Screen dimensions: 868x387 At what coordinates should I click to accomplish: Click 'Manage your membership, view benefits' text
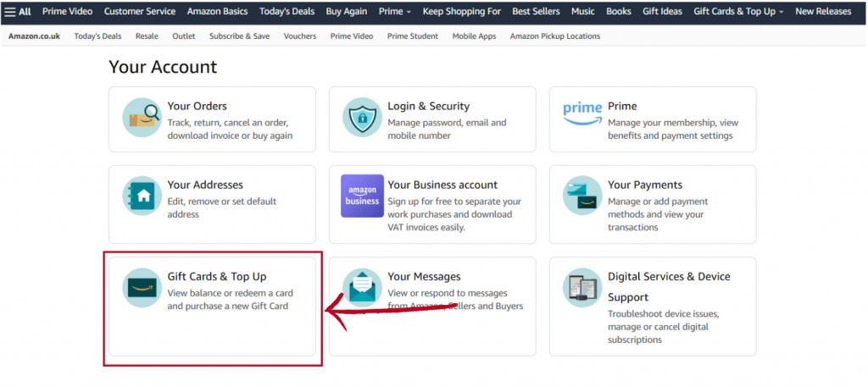(x=673, y=130)
